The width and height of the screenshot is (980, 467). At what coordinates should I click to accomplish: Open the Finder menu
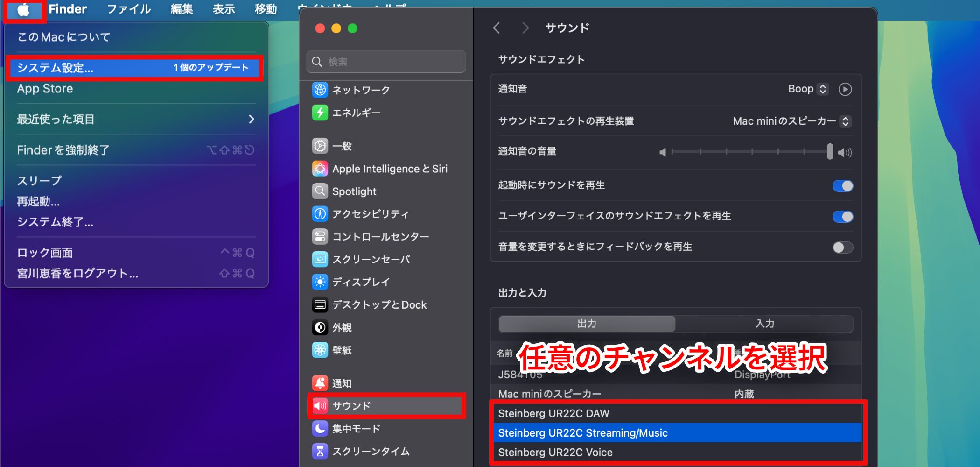[68, 9]
